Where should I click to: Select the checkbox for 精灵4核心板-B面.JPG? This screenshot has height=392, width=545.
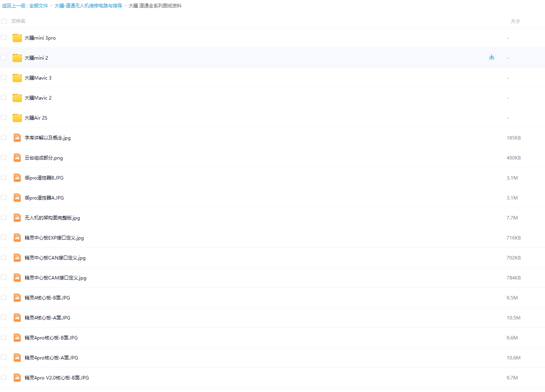click(4, 297)
